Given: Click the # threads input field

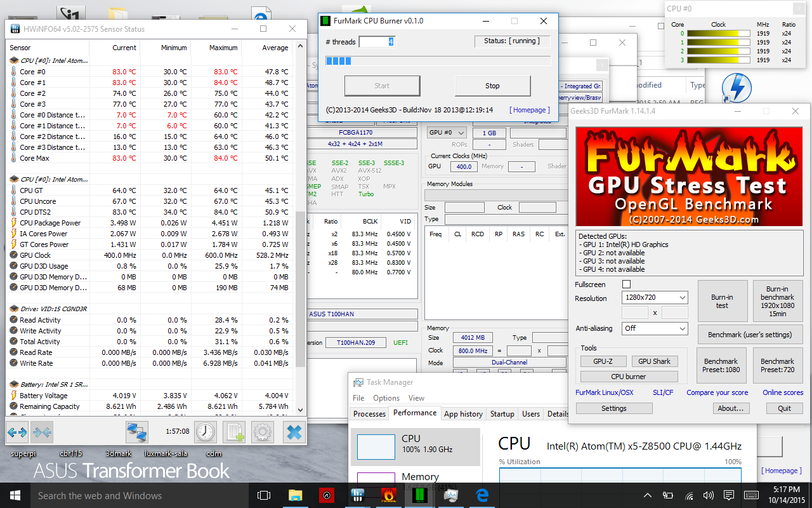Looking at the screenshot, I should coord(377,41).
